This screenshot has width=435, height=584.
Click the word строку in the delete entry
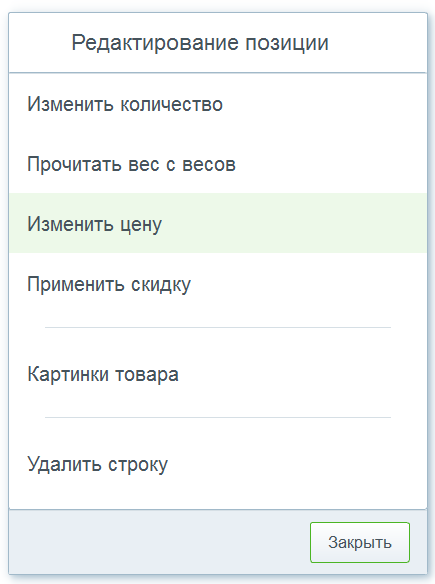(138, 466)
